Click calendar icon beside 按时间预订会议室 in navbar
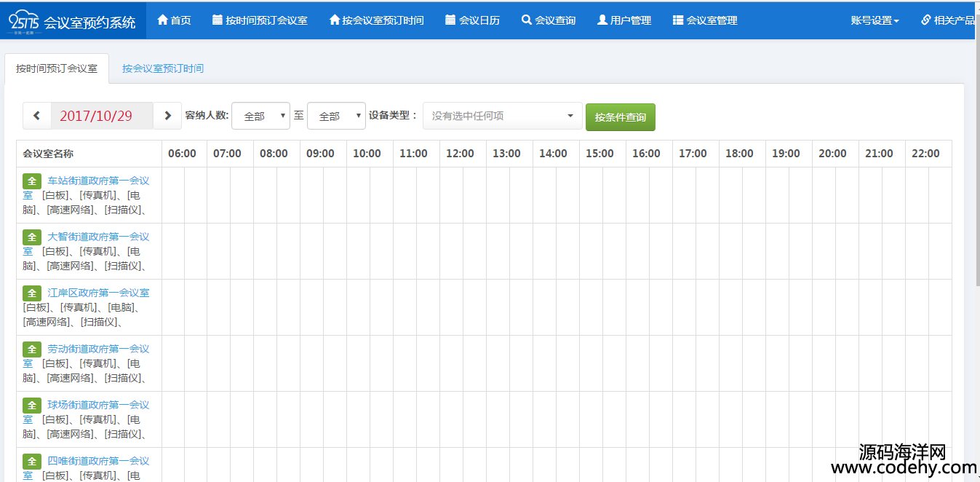The image size is (980, 482). pos(218,20)
